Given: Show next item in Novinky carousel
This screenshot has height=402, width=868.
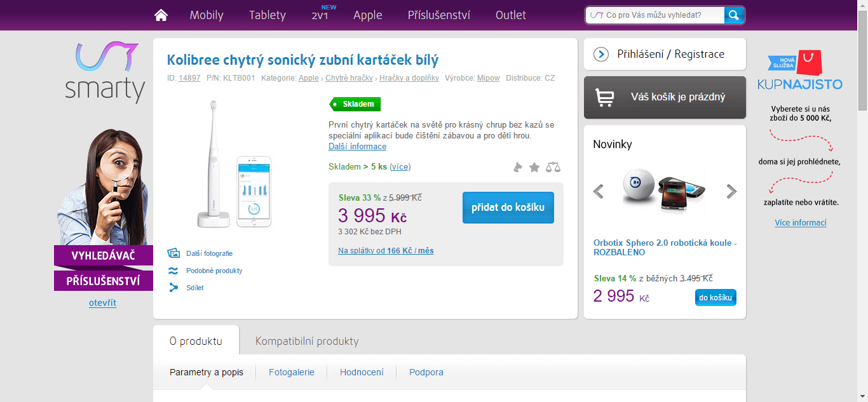Looking at the screenshot, I should pos(731,191).
